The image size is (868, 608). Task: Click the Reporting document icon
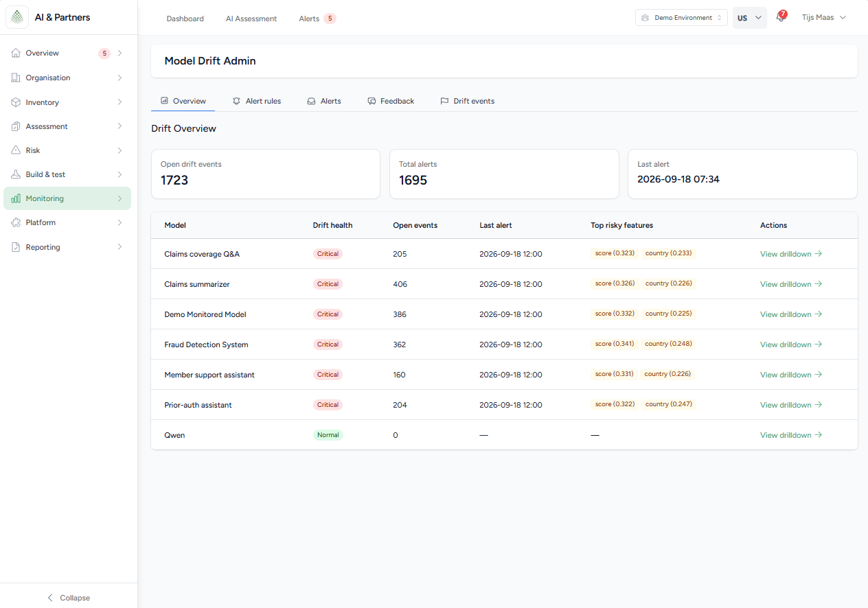(x=16, y=247)
